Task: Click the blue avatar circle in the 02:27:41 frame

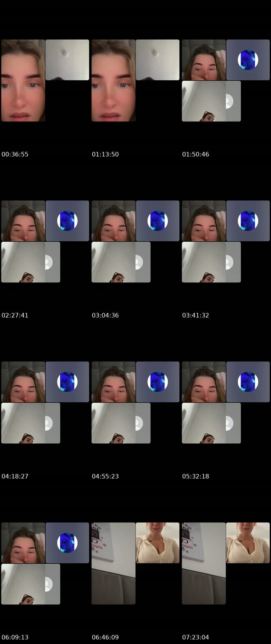Action: (x=67, y=221)
